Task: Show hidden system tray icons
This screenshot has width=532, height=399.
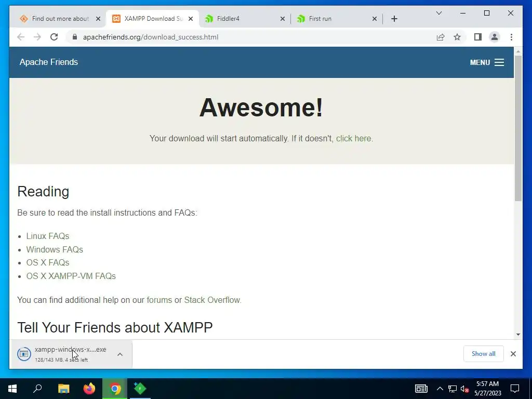Action: 440,389
